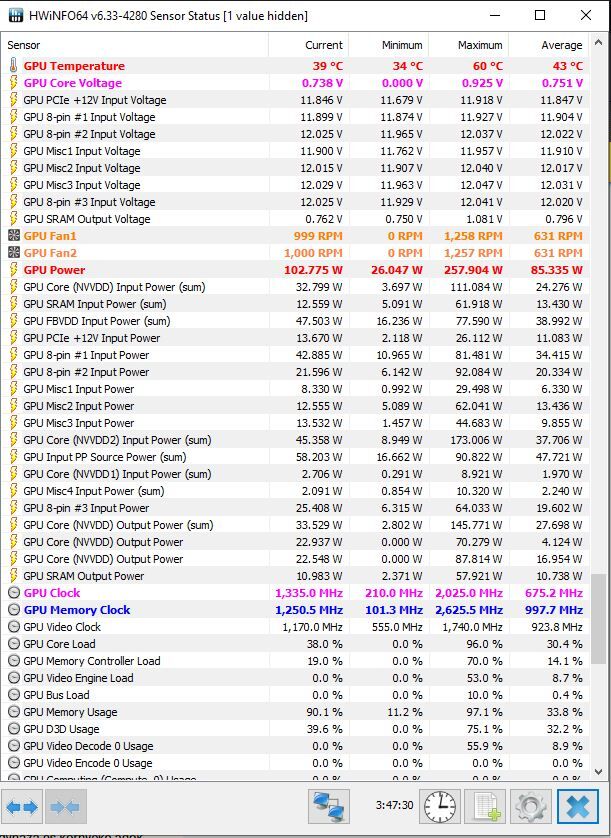611x838 pixels.
Task: Click the GPU Core Voltage lightning icon
Action: 14,83
